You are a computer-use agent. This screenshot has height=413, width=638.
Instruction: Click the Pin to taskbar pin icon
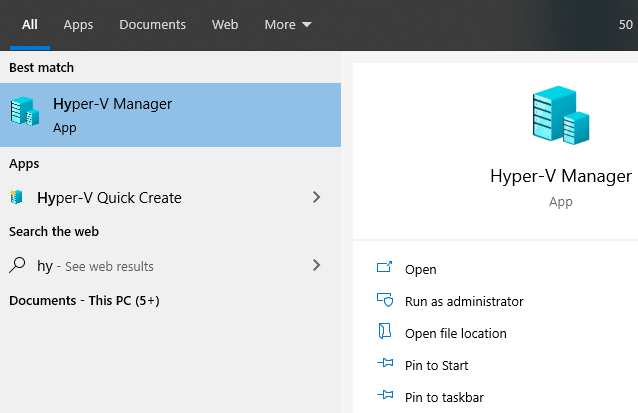[385, 394]
